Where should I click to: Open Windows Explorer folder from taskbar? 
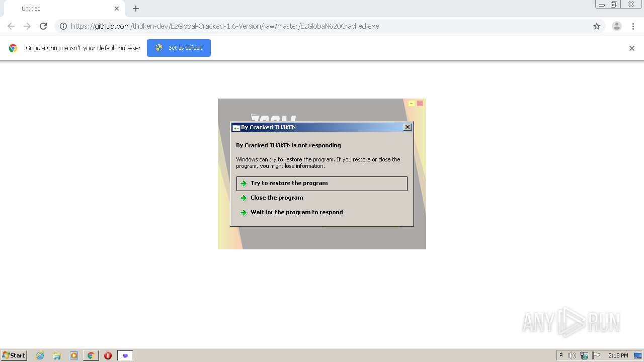(x=57, y=355)
